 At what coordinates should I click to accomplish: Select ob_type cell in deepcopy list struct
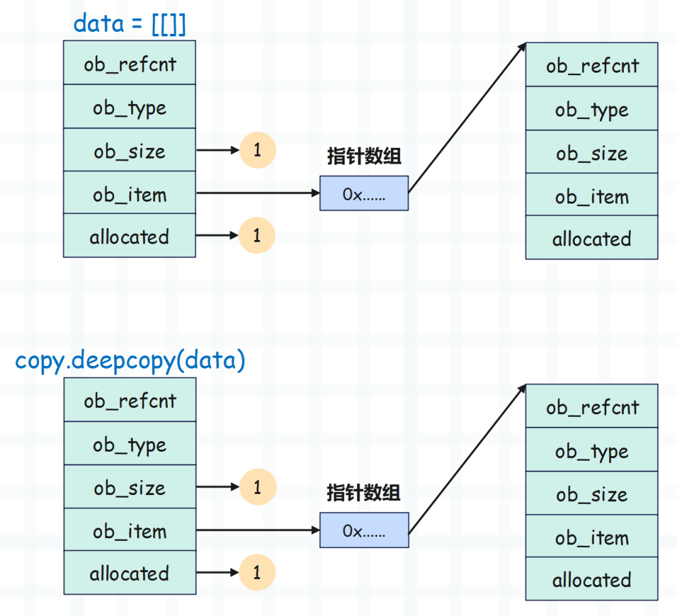tap(130, 443)
